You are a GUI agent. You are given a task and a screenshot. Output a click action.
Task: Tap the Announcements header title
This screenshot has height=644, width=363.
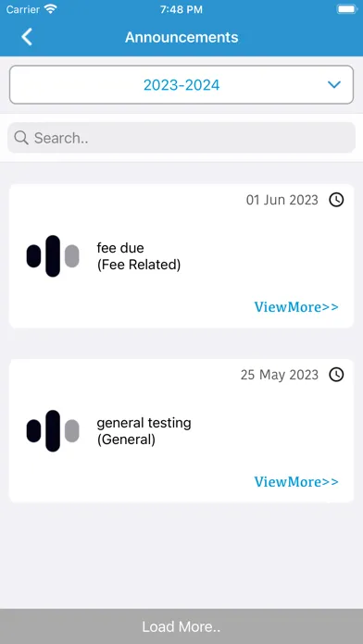(181, 37)
